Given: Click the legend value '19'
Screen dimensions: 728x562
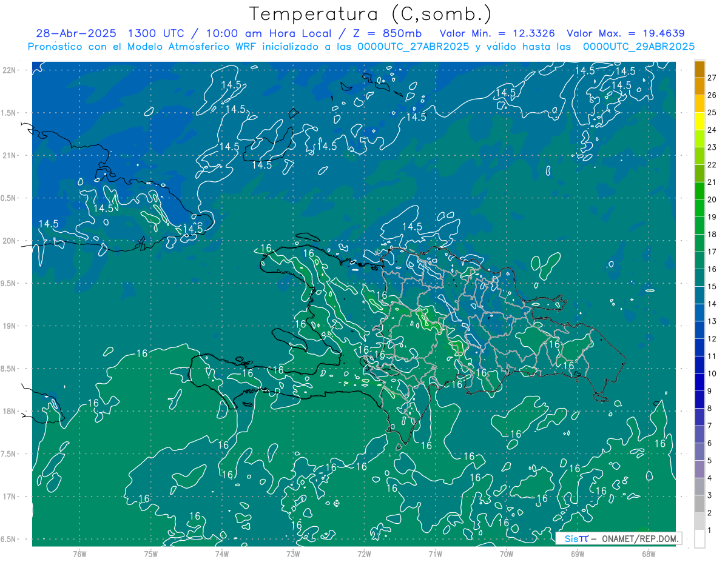Looking at the screenshot, I should [x=712, y=217].
